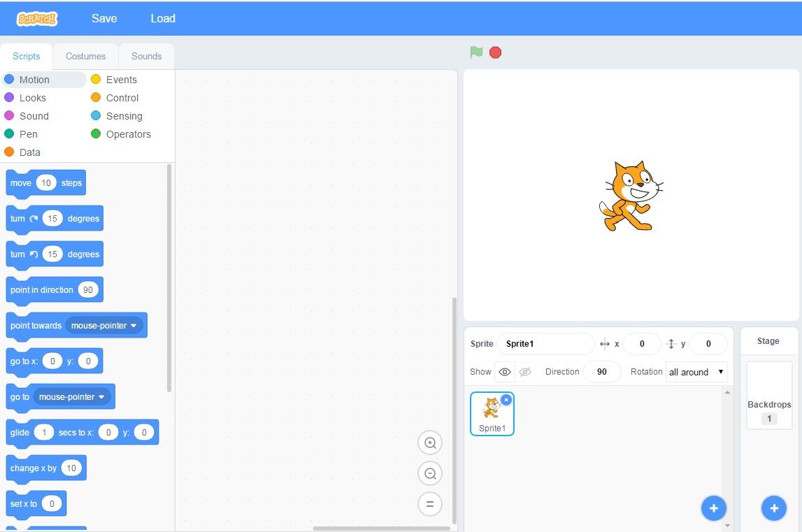Open the Rotation style dropdown
This screenshot has width=802, height=532.
click(696, 372)
